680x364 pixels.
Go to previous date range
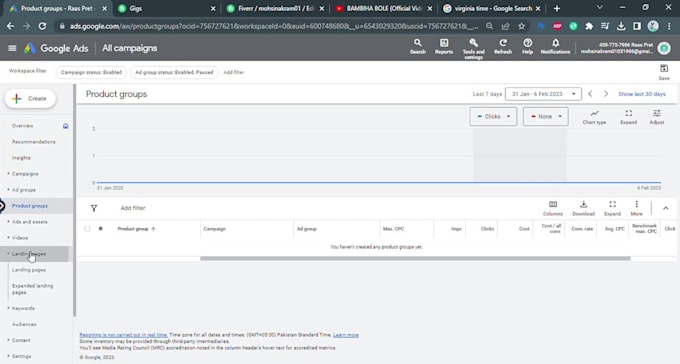coord(590,94)
